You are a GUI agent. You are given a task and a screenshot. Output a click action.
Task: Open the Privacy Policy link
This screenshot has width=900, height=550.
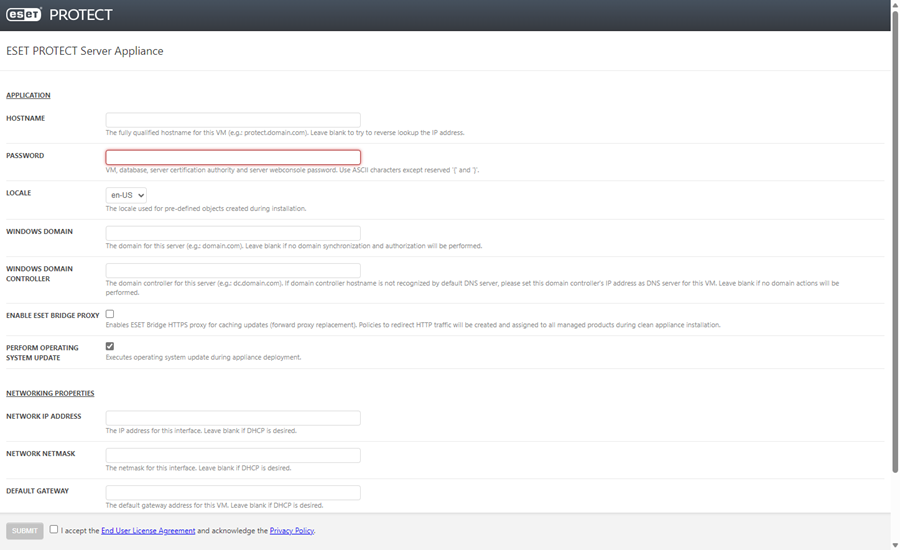tap(291, 531)
